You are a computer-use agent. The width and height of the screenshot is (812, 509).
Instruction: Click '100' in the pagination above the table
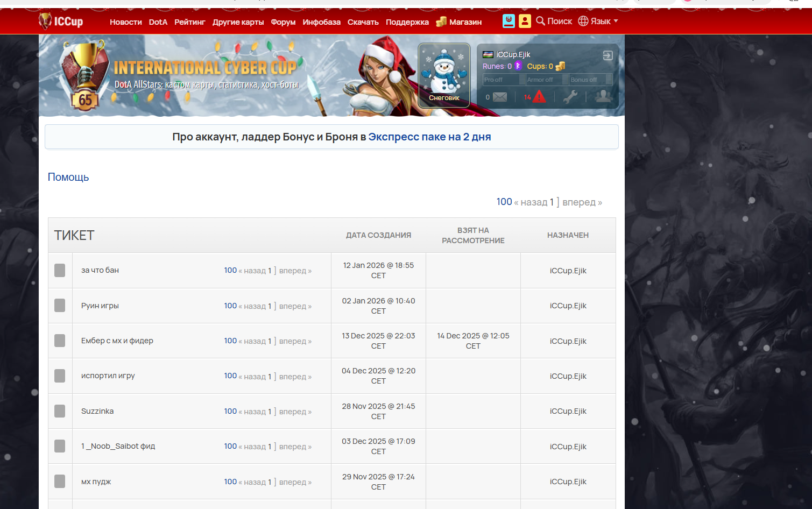pos(504,202)
